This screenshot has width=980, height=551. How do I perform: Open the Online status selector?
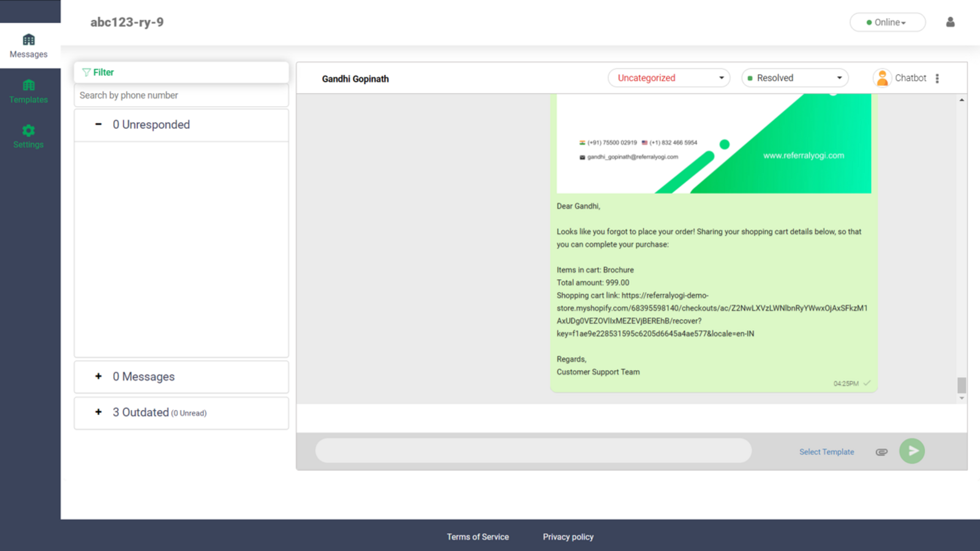coord(887,22)
